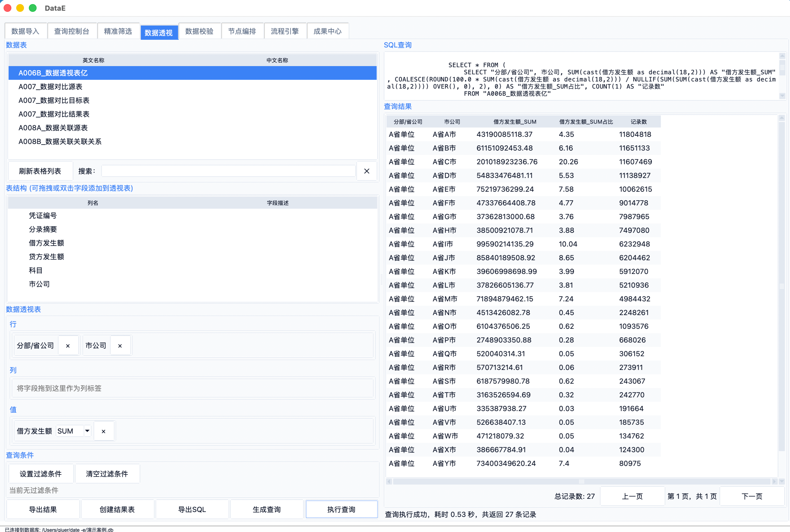This screenshot has height=532, width=790.
Task: Select table A007_数据对比源表
Action: point(192,86)
